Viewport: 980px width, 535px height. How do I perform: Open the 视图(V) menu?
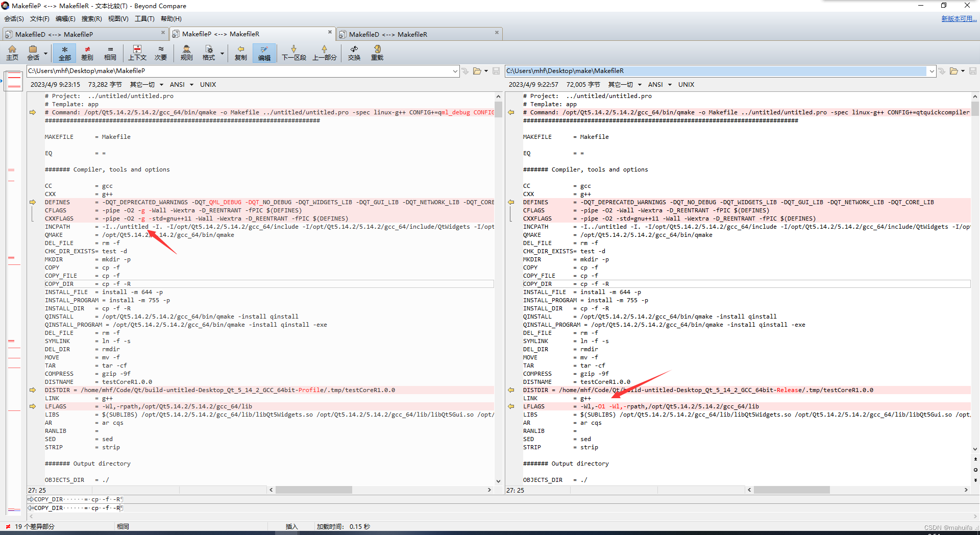tap(118, 19)
